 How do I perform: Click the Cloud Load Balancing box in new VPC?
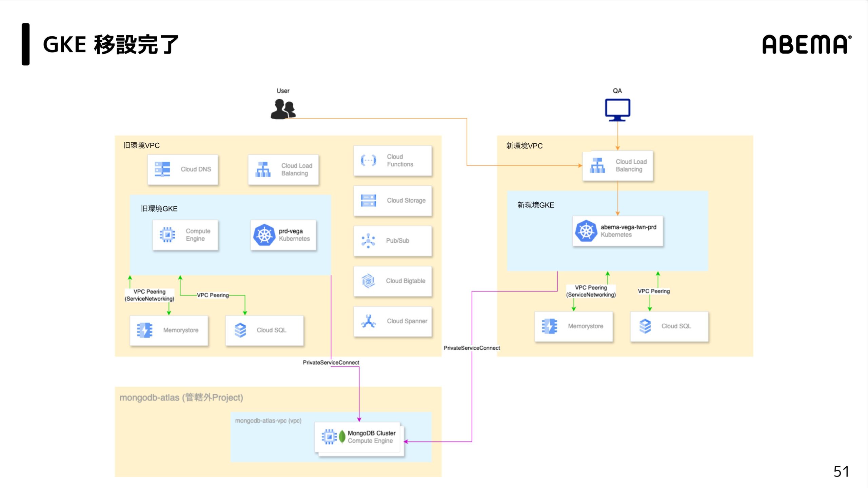(618, 165)
